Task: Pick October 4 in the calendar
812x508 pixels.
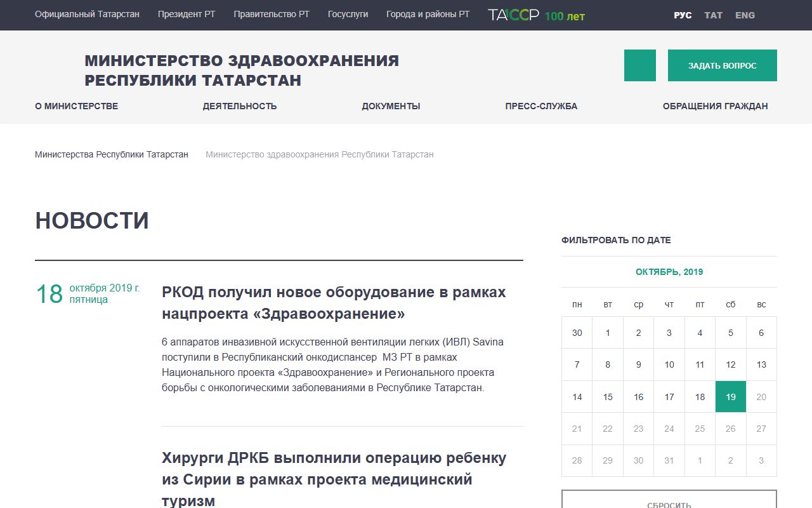Action: (x=700, y=333)
